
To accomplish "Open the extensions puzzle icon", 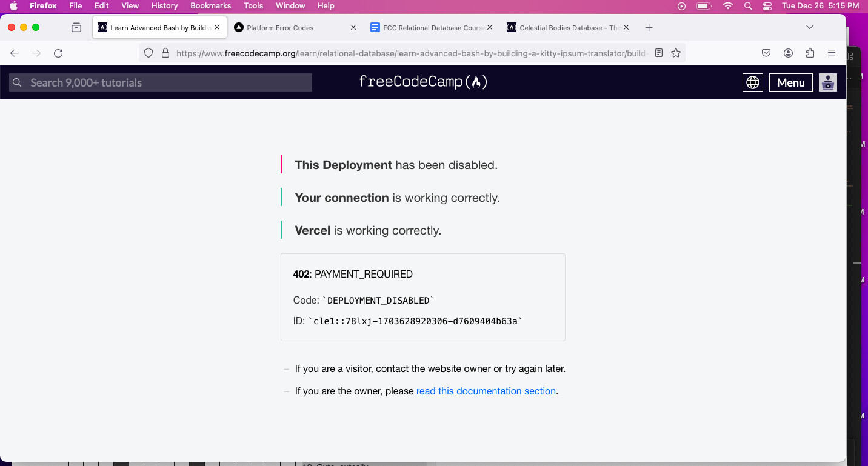I will pos(810,53).
